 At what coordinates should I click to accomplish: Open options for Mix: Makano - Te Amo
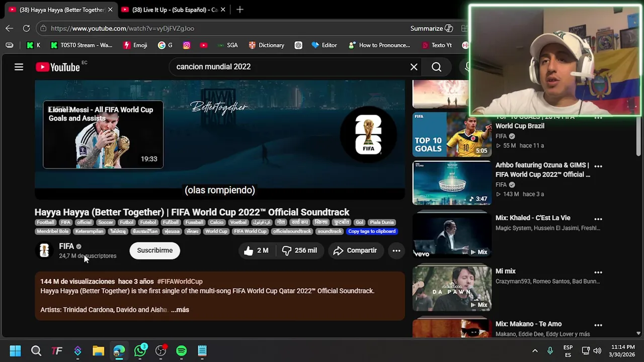tap(598, 325)
